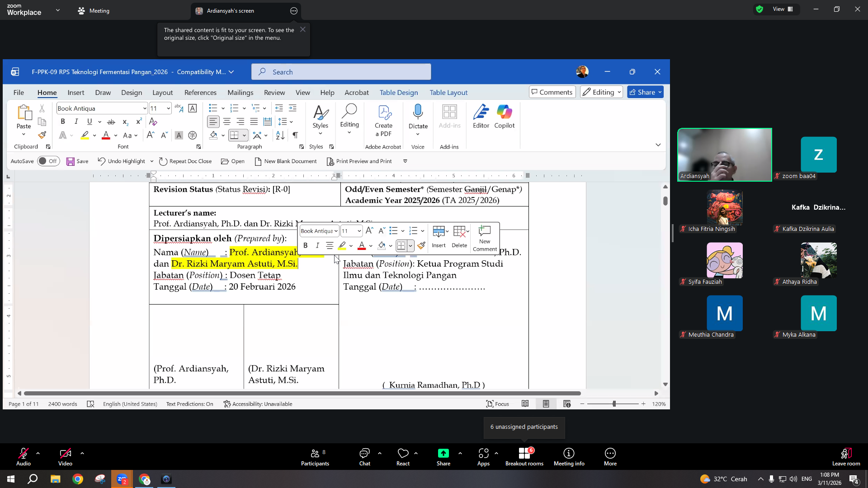Click Delete in the floating mini toolbar
The height and width of the screenshot is (488, 868).
click(459, 237)
